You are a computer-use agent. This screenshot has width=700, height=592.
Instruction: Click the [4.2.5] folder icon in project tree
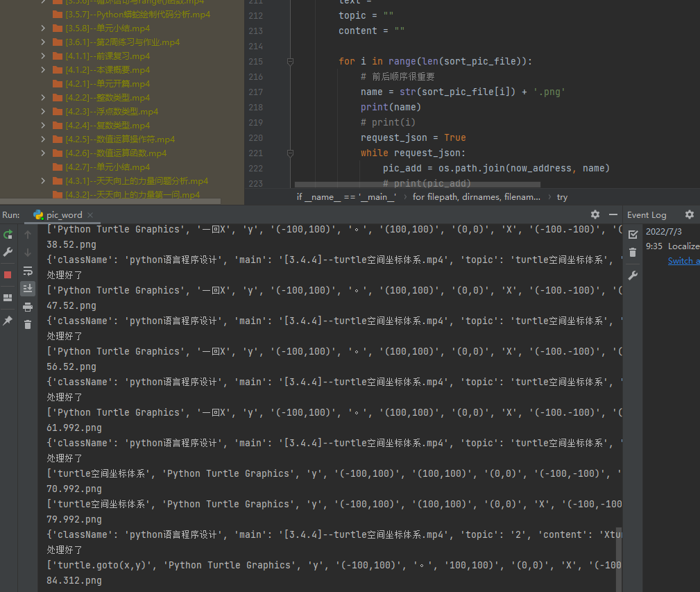(x=57, y=139)
